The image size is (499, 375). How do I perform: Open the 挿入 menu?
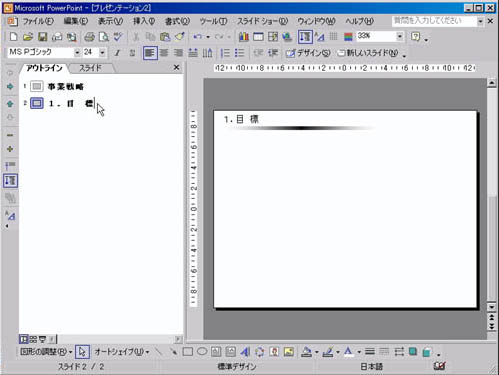point(144,21)
